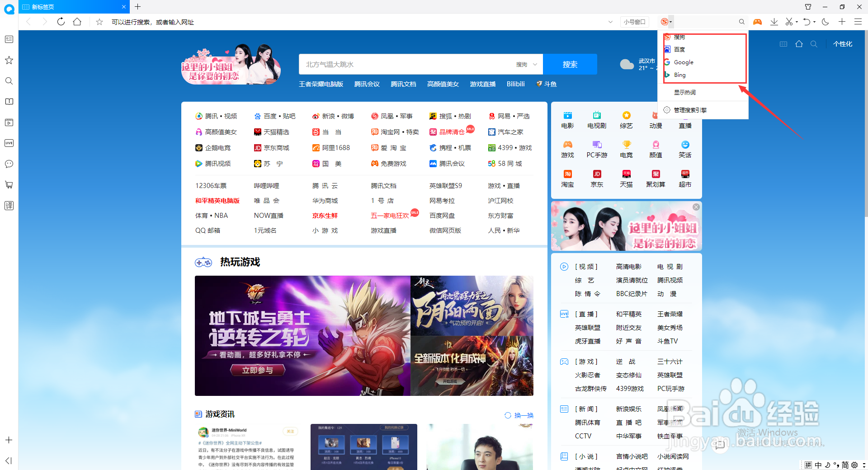Image resolution: width=868 pixels, height=470 pixels.
Task: Open 电影 category icon
Action: coord(567,120)
